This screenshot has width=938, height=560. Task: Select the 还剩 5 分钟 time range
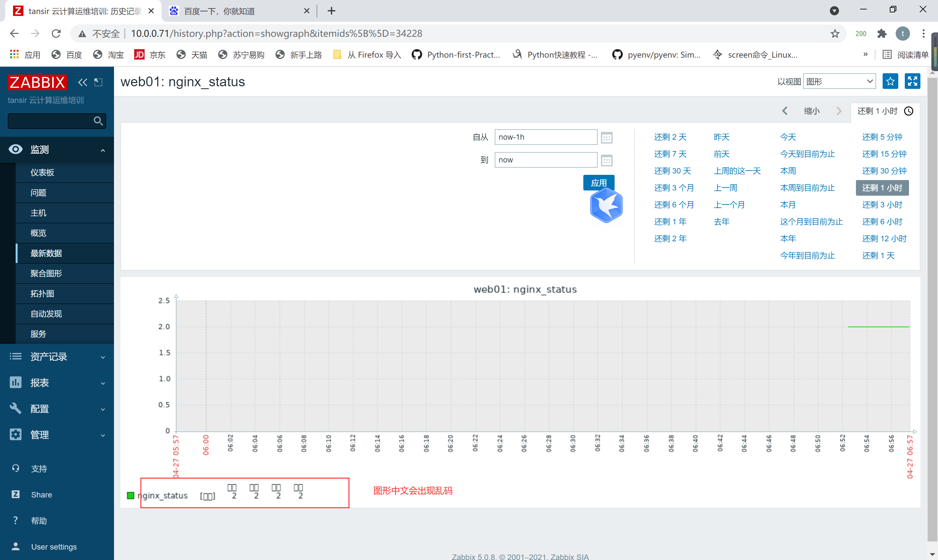click(x=882, y=137)
